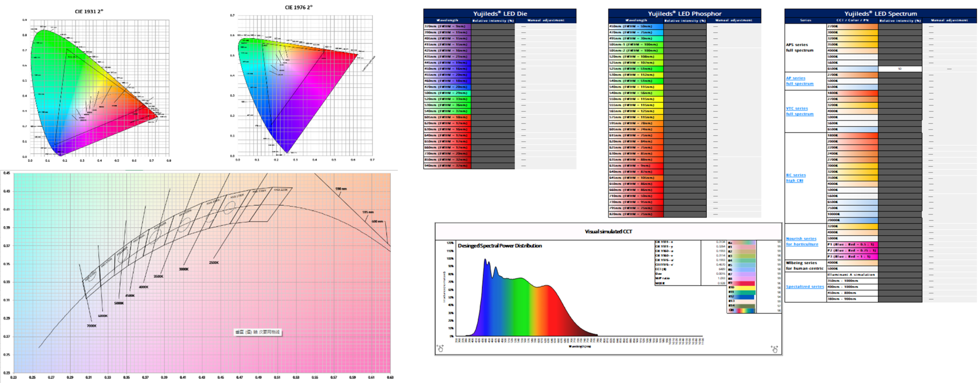Click the Specialized series link
The image size is (980, 383).
click(804, 287)
